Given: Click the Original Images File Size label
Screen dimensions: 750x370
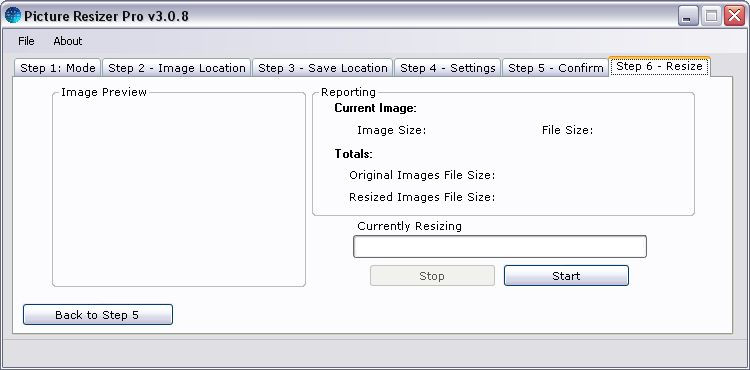Looking at the screenshot, I should click(422, 175).
